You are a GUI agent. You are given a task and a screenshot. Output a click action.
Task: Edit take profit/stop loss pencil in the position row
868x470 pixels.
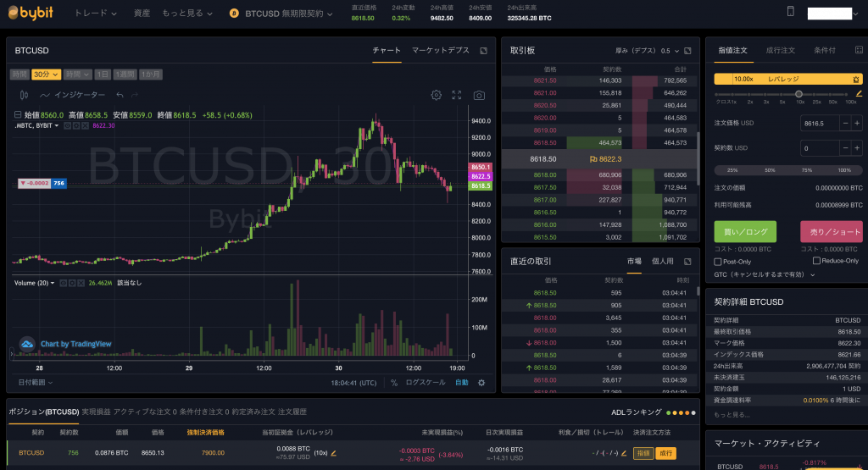click(624, 453)
